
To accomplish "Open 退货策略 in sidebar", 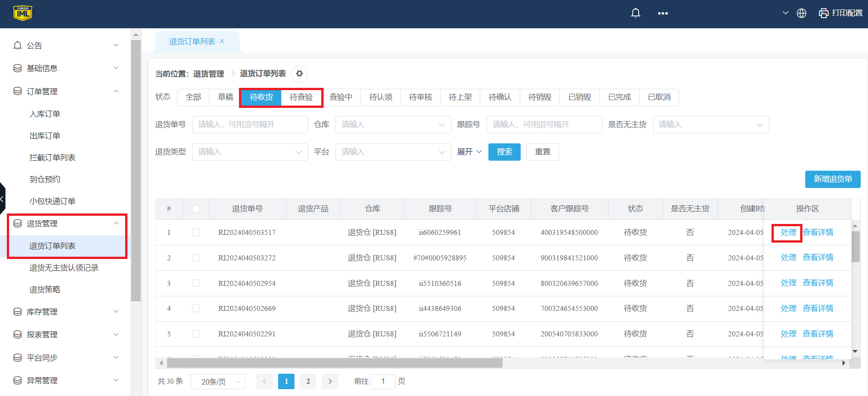I will (45, 289).
